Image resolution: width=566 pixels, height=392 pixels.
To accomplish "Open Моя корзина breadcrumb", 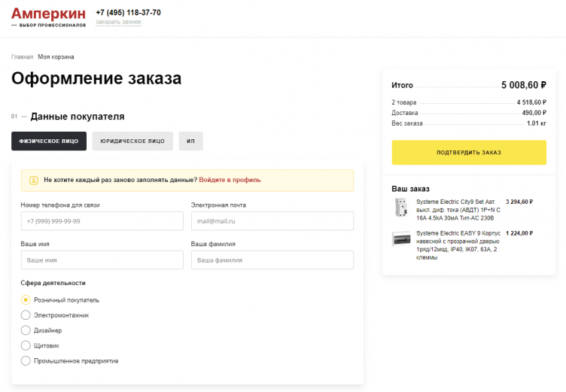I will pyautogui.click(x=56, y=57).
